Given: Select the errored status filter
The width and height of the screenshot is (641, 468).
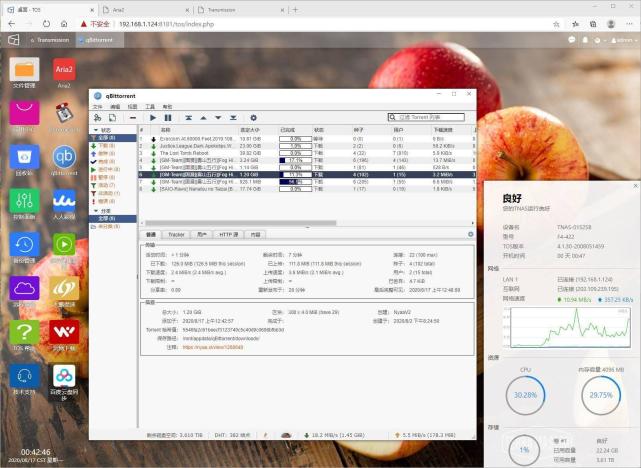Looking at the screenshot, I should click(x=105, y=201).
